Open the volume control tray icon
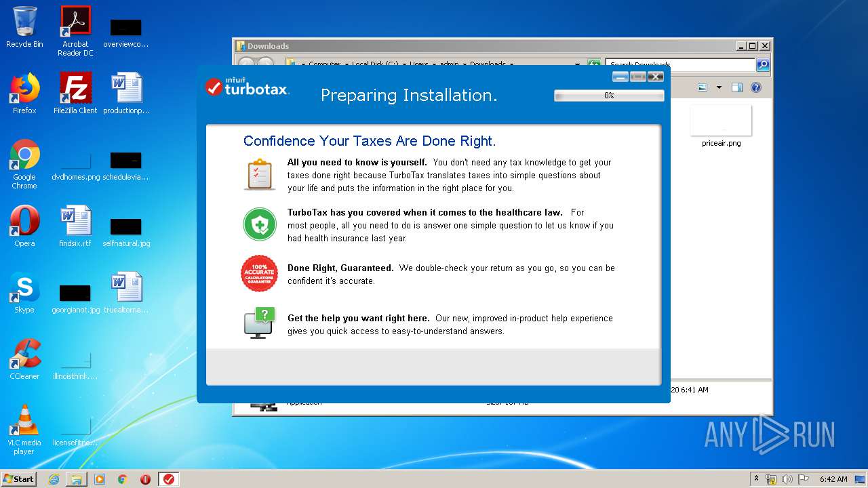This screenshot has width=868, height=488. [x=787, y=479]
